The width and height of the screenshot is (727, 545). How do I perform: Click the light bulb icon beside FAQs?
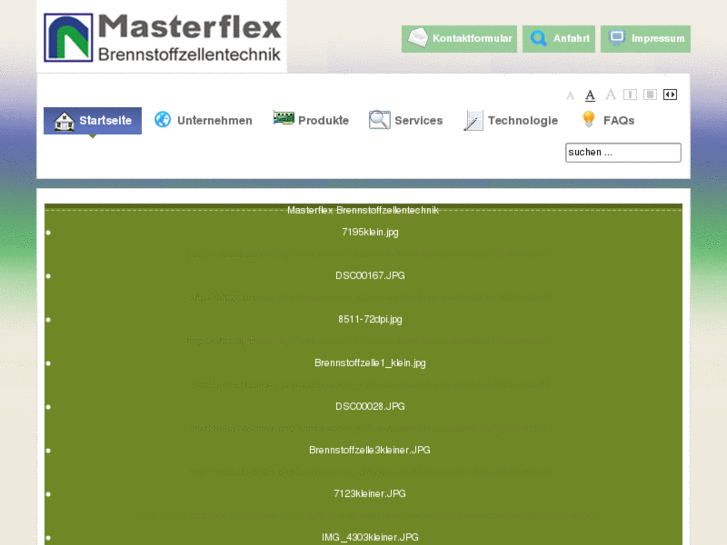coord(588,119)
